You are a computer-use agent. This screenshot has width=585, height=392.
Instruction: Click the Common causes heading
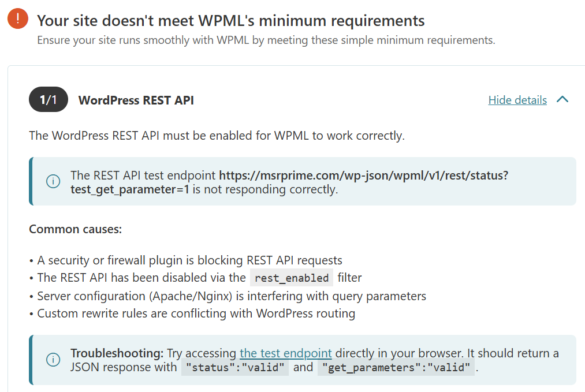[x=75, y=229]
